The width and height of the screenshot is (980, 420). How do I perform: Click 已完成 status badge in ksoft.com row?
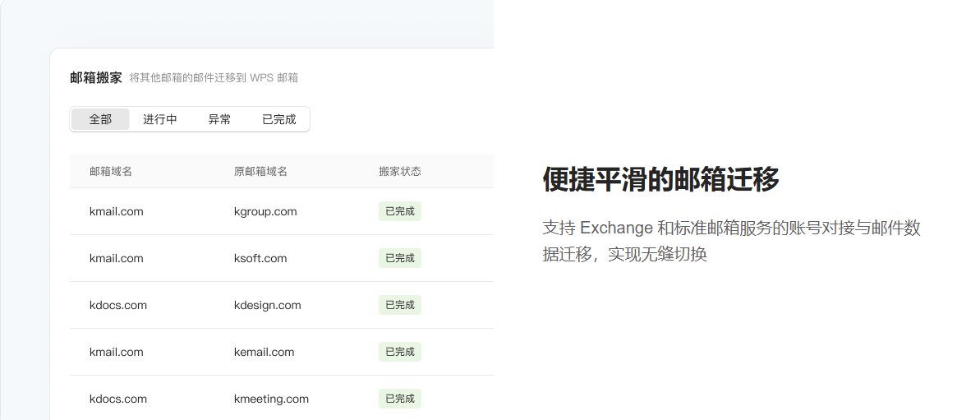point(400,258)
